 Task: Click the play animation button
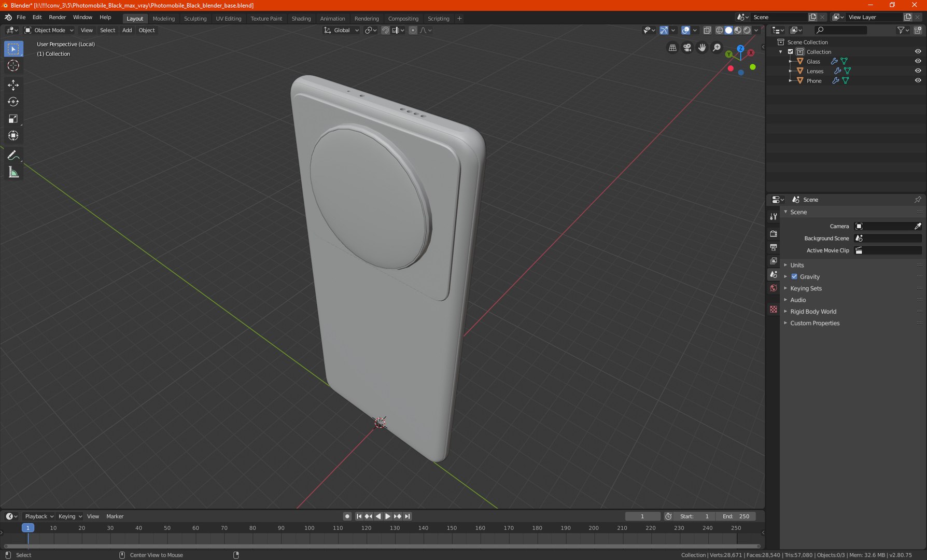pyautogui.click(x=388, y=516)
